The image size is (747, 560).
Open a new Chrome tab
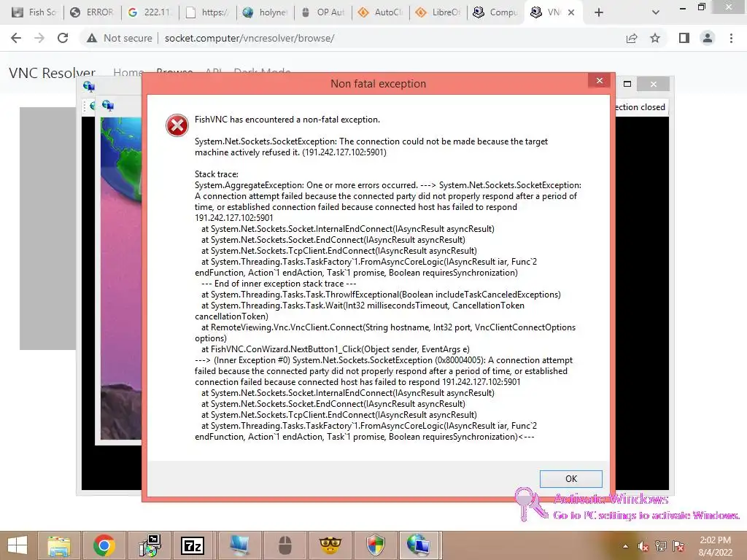[599, 12]
